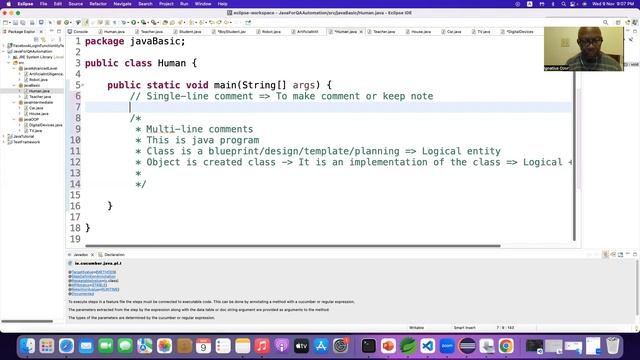640x360 pixels.
Task: Expand the JavaTutorial project node
Action: (x=4, y=136)
